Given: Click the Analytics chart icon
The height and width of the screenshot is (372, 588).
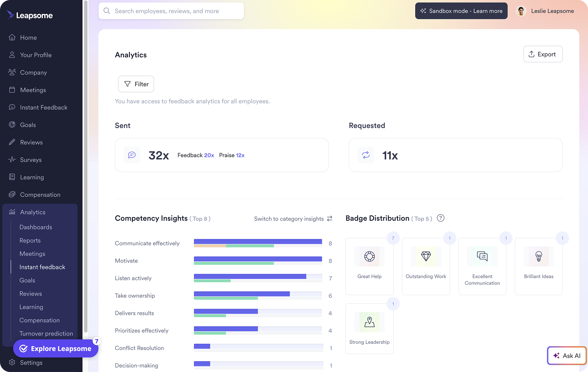Looking at the screenshot, I should click(12, 212).
